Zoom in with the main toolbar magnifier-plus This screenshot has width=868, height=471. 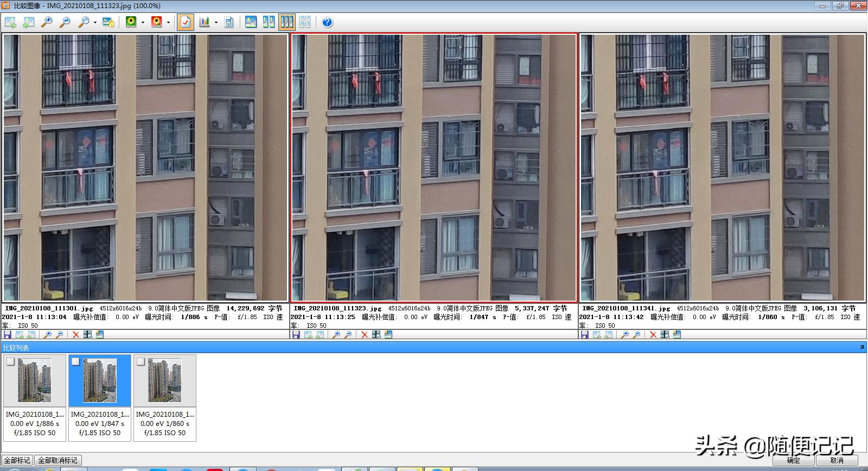(47, 22)
